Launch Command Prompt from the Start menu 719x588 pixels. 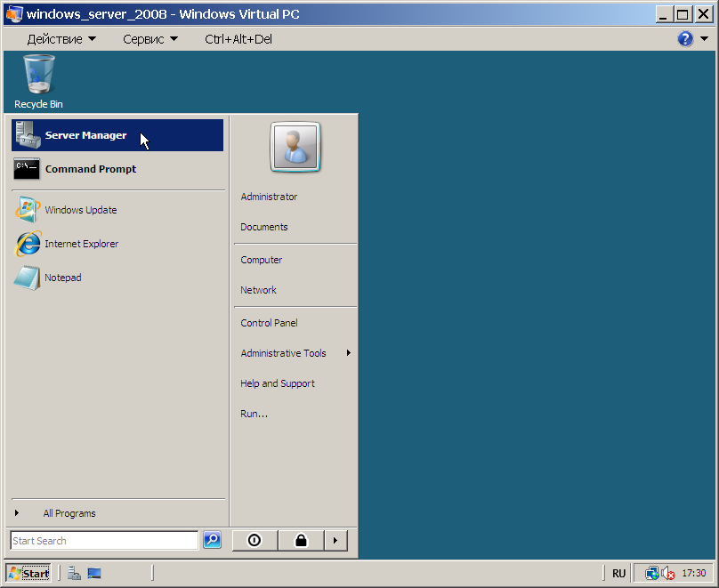117,169
